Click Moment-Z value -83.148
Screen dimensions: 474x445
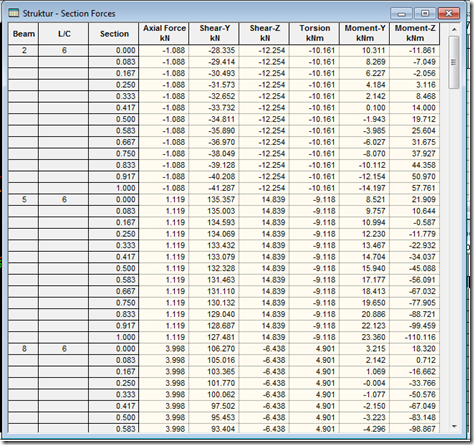415,418
